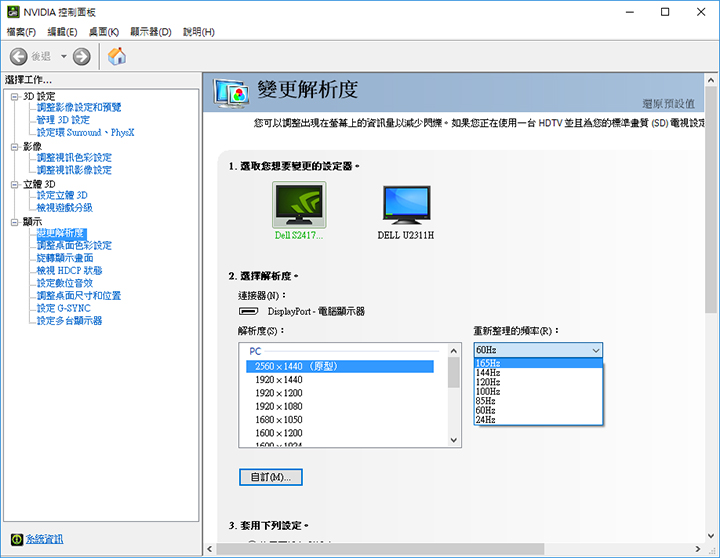Open the 桌面(K) menu

[x=104, y=32]
